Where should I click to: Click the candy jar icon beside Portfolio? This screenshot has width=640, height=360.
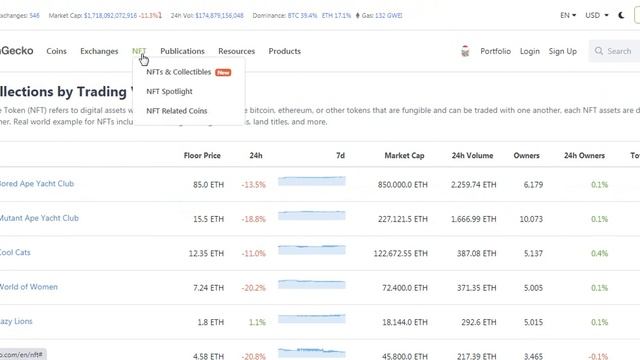coord(465,51)
